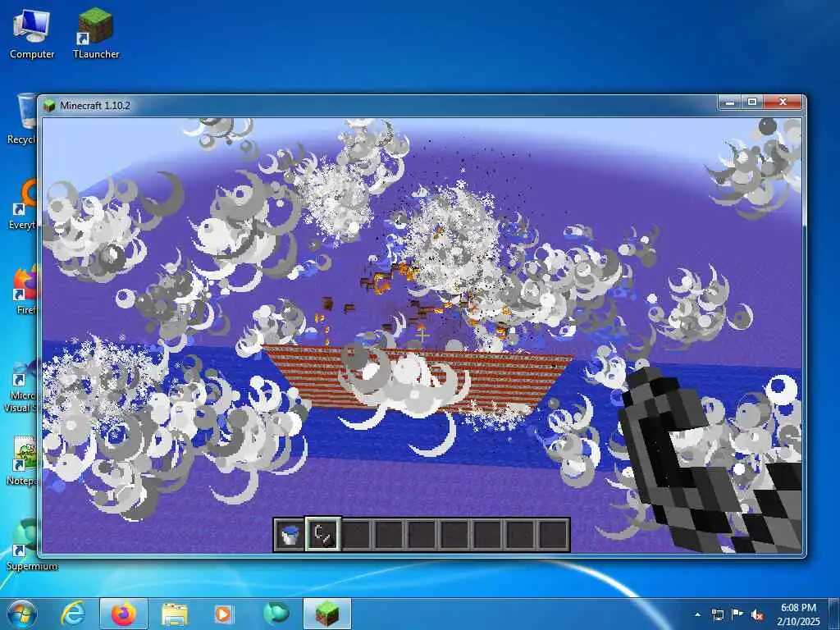
Task: Open Windows Media Player from the taskbar
Action: pos(223,614)
